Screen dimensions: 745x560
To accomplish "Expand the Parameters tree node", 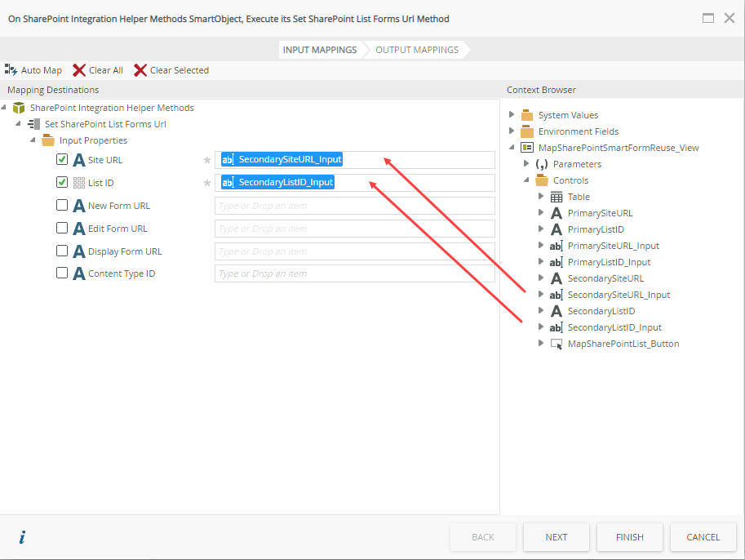I will (526, 164).
